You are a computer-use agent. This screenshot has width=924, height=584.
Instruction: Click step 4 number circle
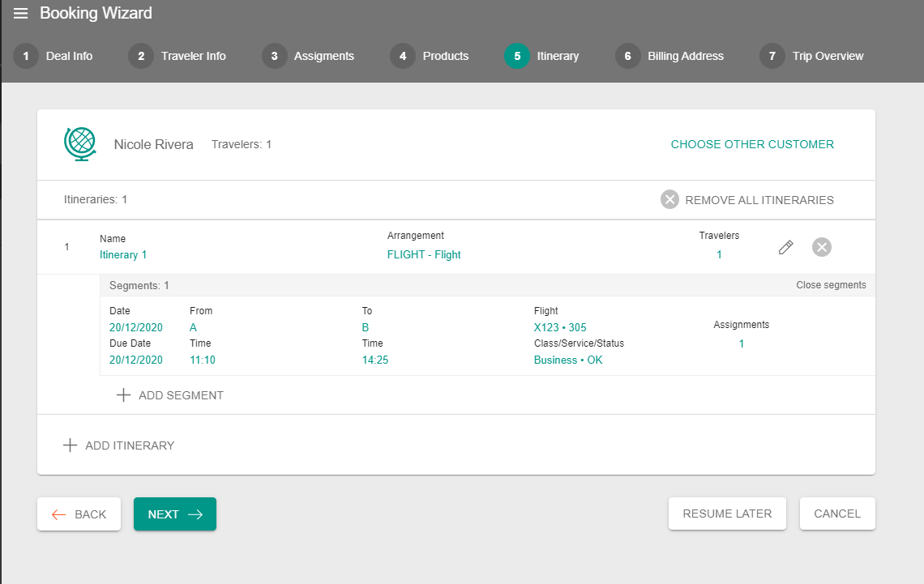[x=403, y=56]
